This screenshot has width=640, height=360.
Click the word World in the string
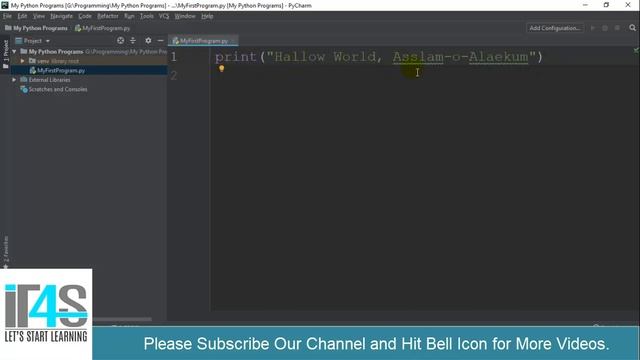pyautogui.click(x=354, y=57)
